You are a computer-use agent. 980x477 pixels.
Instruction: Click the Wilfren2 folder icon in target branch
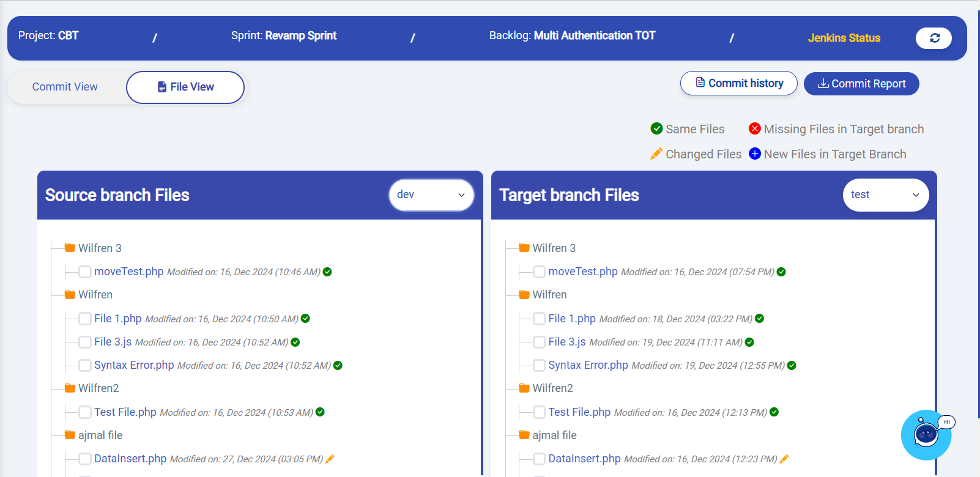(524, 388)
